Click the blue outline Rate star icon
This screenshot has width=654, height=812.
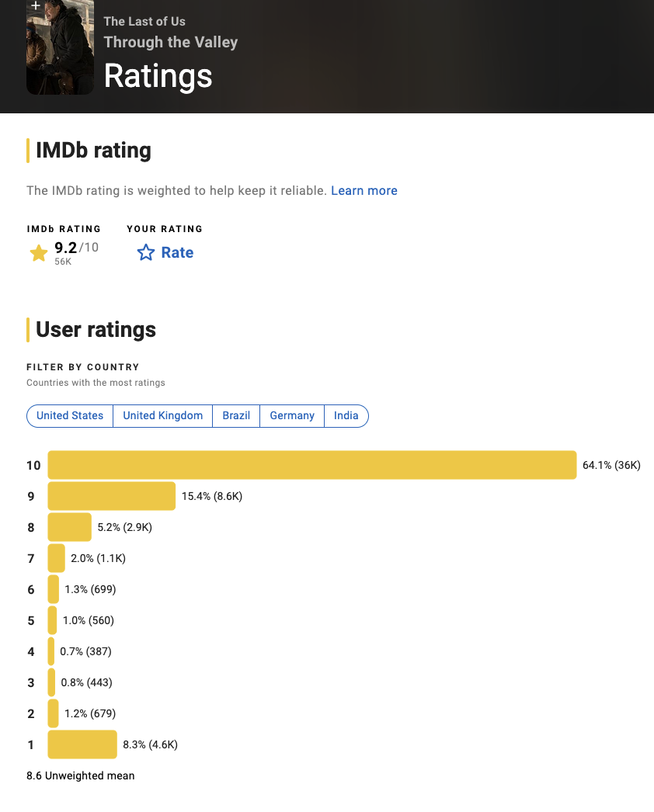tap(145, 252)
